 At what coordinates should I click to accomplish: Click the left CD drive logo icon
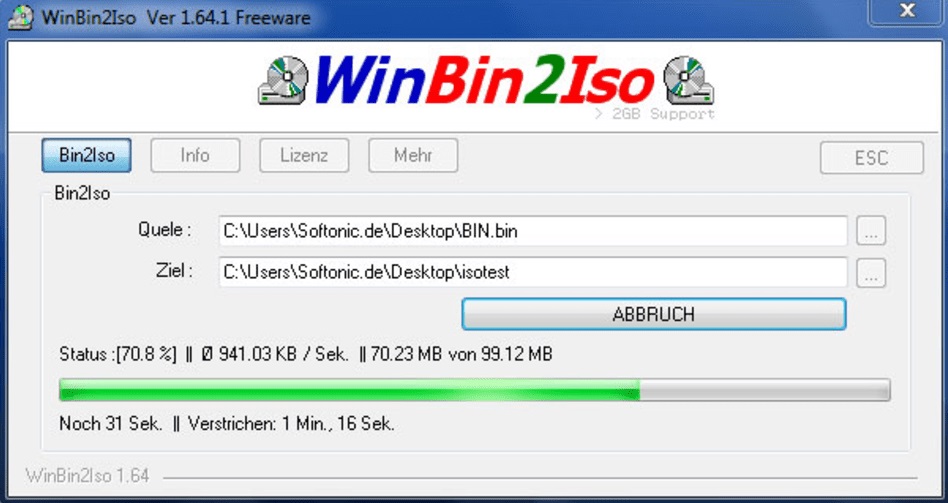click(x=284, y=80)
